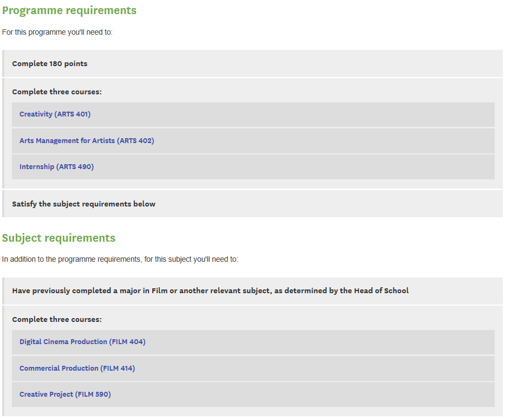The width and height of the screenshot is (505, 420).
Task: Go to Commercial Production (FILM 414)
Action: pyautogui.click(x=77, y=369)
